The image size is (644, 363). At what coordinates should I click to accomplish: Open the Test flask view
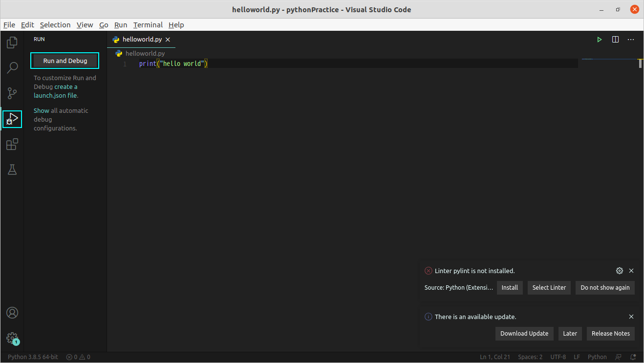click(12, 170)
